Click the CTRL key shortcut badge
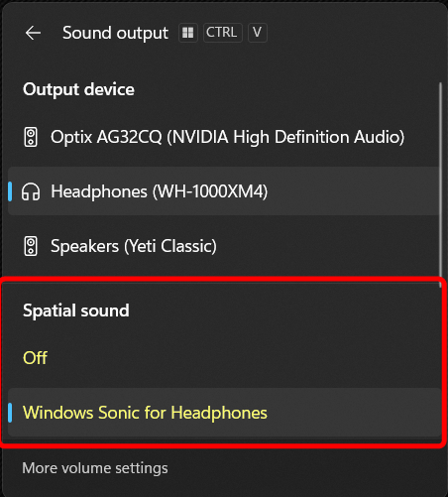448x497 pixels. coord(223,33)
